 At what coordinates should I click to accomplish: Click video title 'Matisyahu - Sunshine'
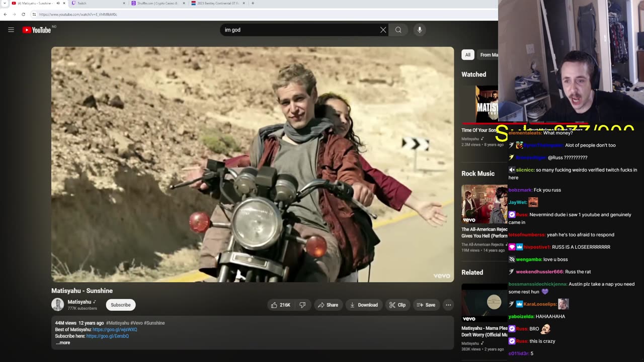(x=82, y=291)
